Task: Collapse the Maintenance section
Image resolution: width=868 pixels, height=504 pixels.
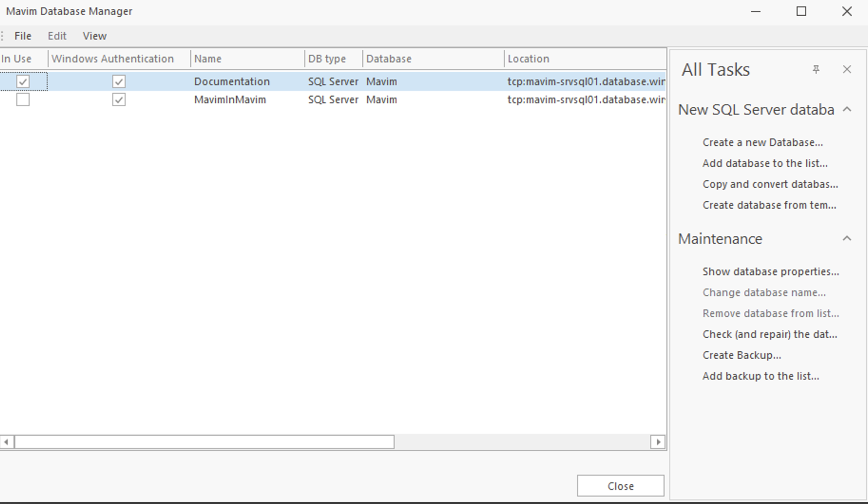Action: [847, 238]
